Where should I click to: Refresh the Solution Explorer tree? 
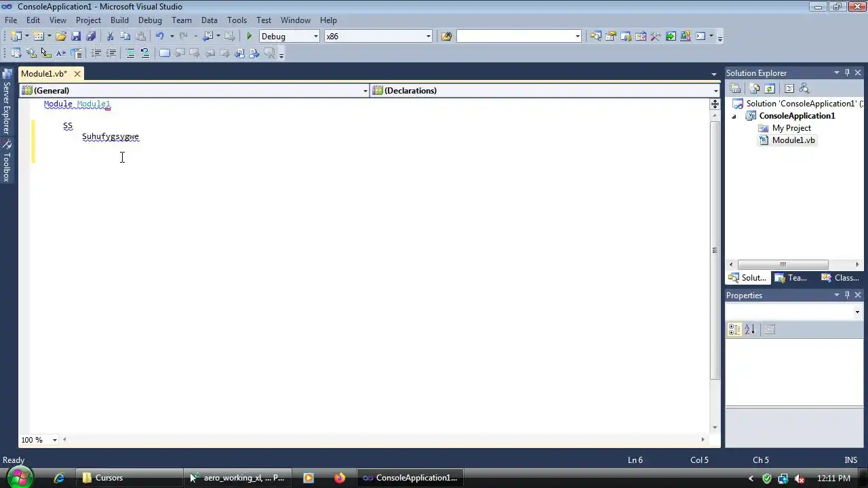pyautogui.click(x=770, y=88)
